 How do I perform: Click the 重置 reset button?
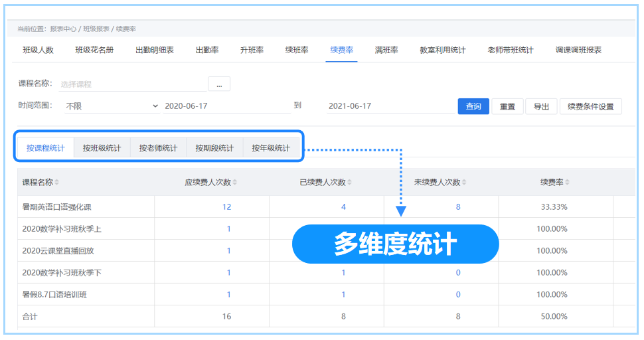(507, 107)
